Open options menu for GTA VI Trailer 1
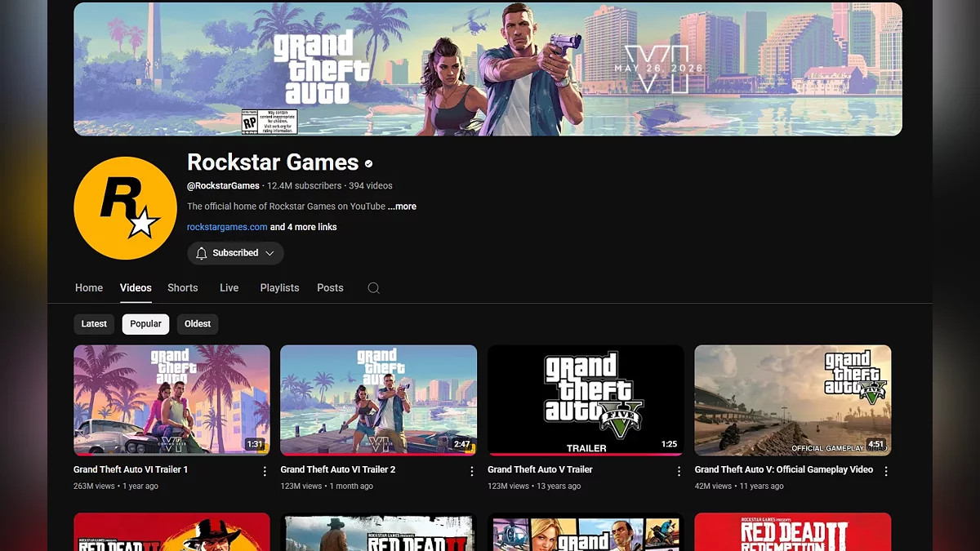980x551 pixels. click(x=265, y=471)
